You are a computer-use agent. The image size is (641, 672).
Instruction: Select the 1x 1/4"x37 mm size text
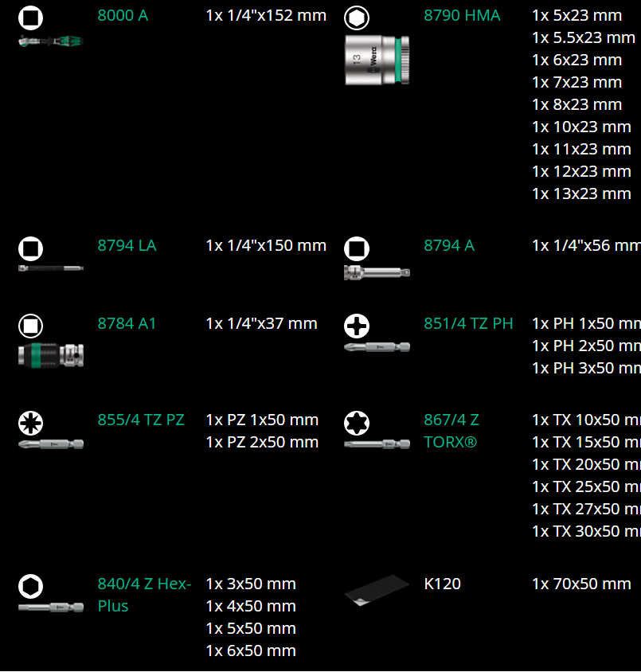(x=261, y=324)
